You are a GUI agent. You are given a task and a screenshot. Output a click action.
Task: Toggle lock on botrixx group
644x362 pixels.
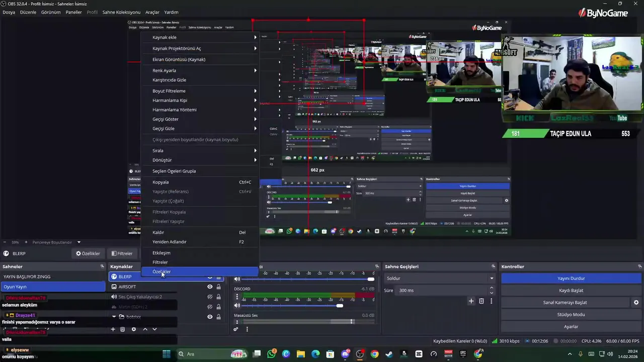(218, 317)
